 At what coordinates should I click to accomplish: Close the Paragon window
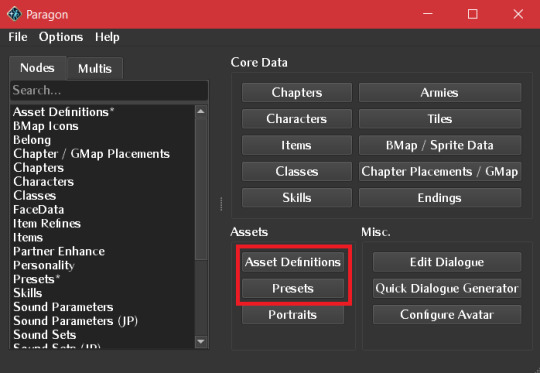pos(518,14)
